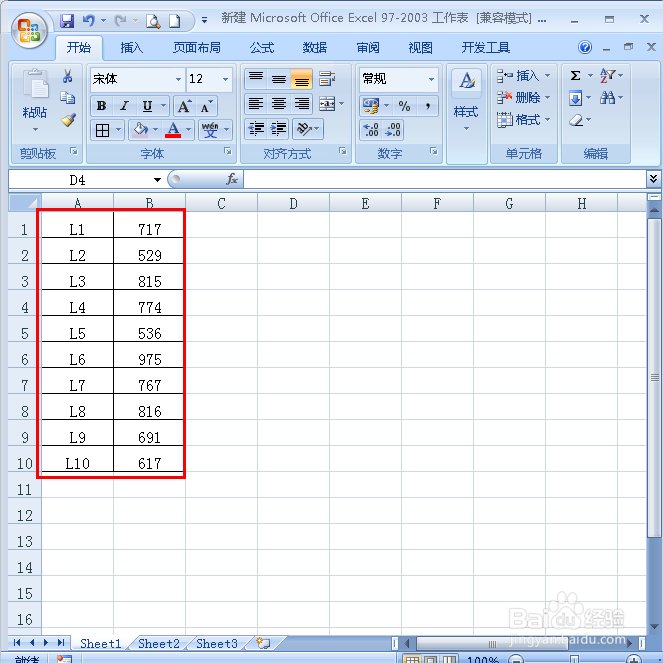The height and width of the screenshot is (663, 663).
Task: Open Styles (样式) gallery
Action: pyautogui.click(x=466, y=100)
